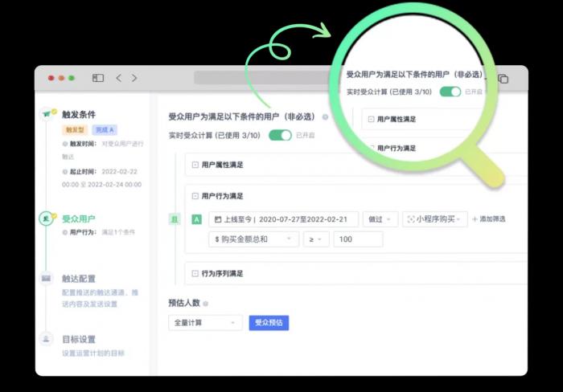The height and width of the screenshot is (392, 563).
Task: Go forward with the browser forward arrow
Action: tap(134, 78)
